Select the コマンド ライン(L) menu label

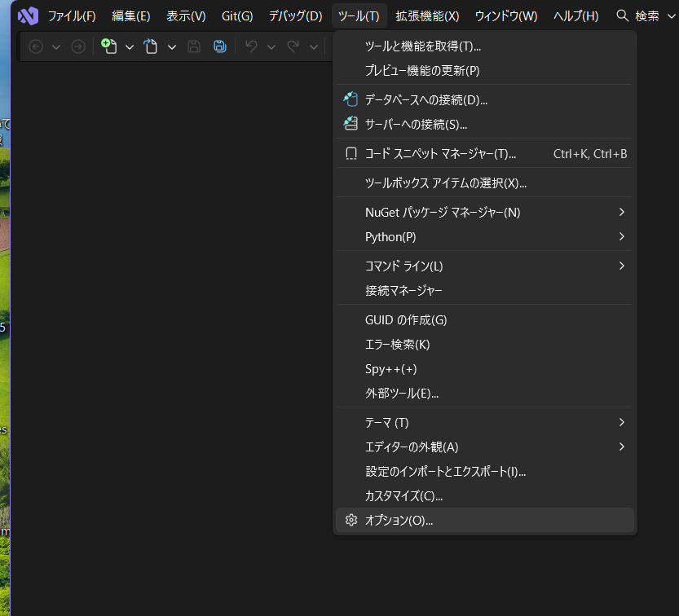(403, 266)
